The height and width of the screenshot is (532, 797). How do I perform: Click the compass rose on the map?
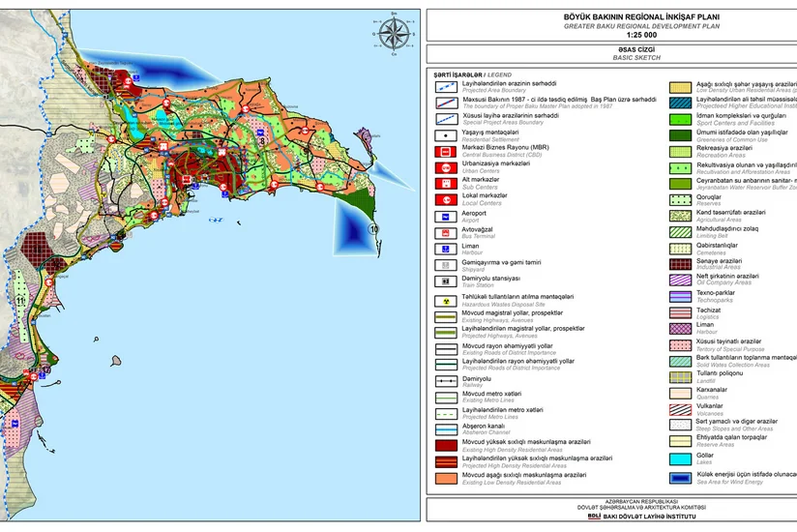click(395, 34)
